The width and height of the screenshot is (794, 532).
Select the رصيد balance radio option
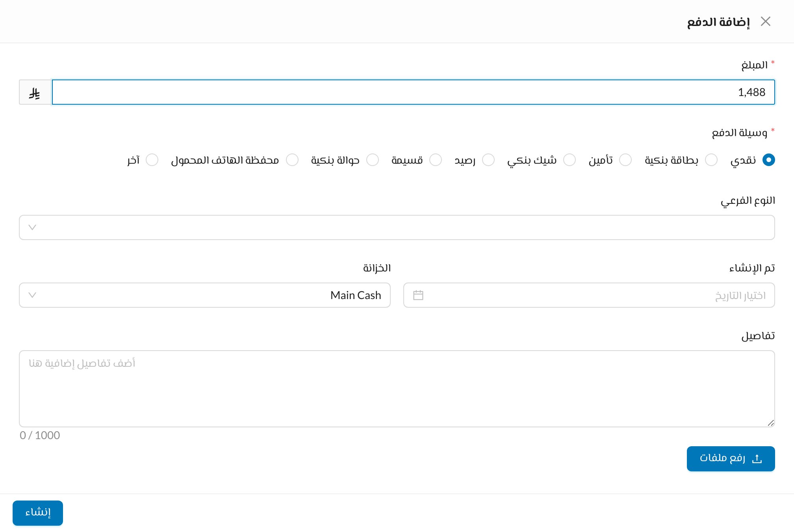tap(488, 160)
